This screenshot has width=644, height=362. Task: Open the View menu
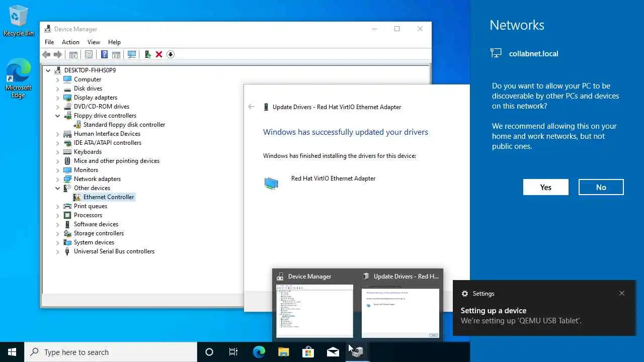pos(94,42)
